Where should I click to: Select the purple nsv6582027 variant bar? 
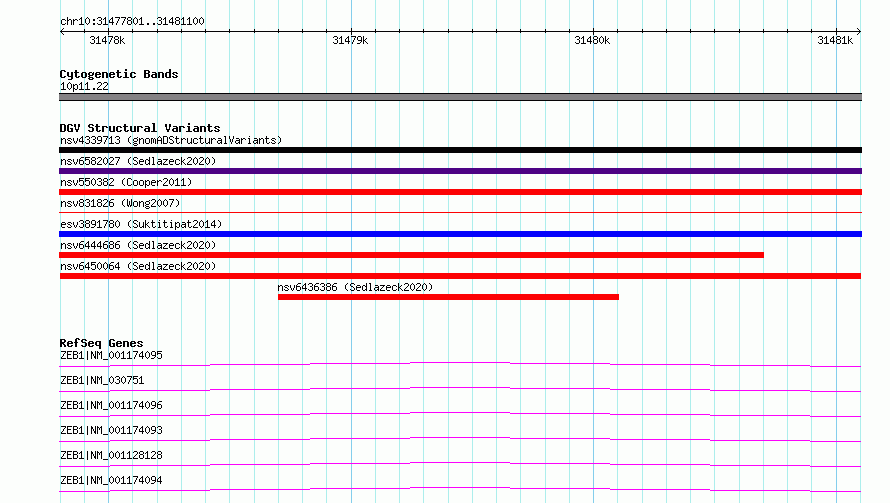pos(460,171)
